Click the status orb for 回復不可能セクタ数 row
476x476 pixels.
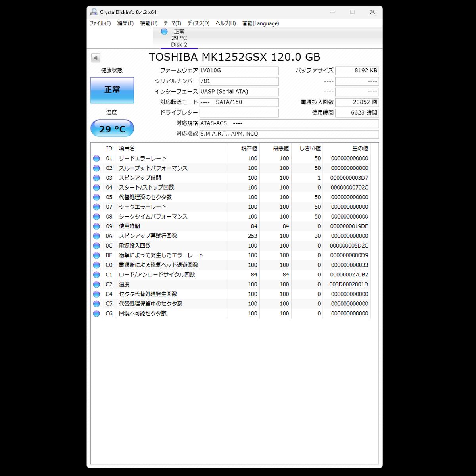[96, 313]
